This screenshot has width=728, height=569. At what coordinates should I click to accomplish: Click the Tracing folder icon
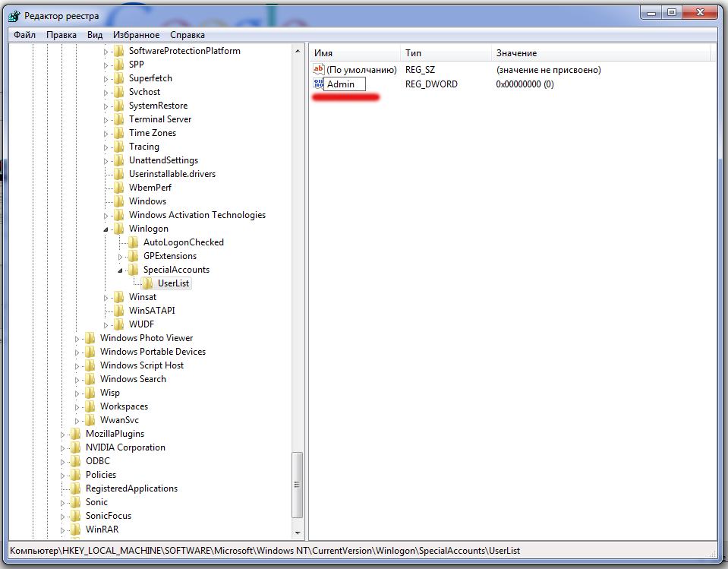119,147
